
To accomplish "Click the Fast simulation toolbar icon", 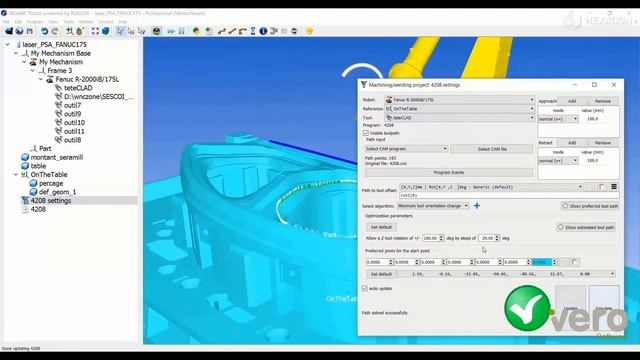I will 171,31.
